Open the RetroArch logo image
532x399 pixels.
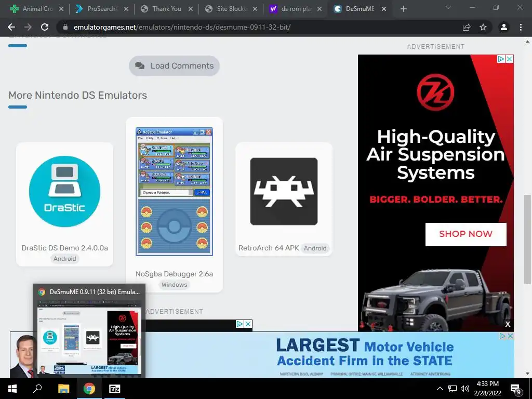coord(284,191)
